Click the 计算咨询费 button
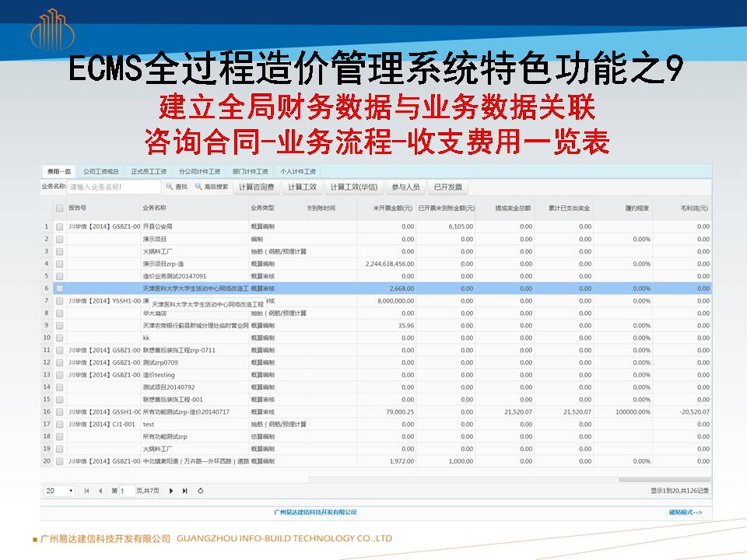The image size is (747, 560). click(x=256, y=187)
